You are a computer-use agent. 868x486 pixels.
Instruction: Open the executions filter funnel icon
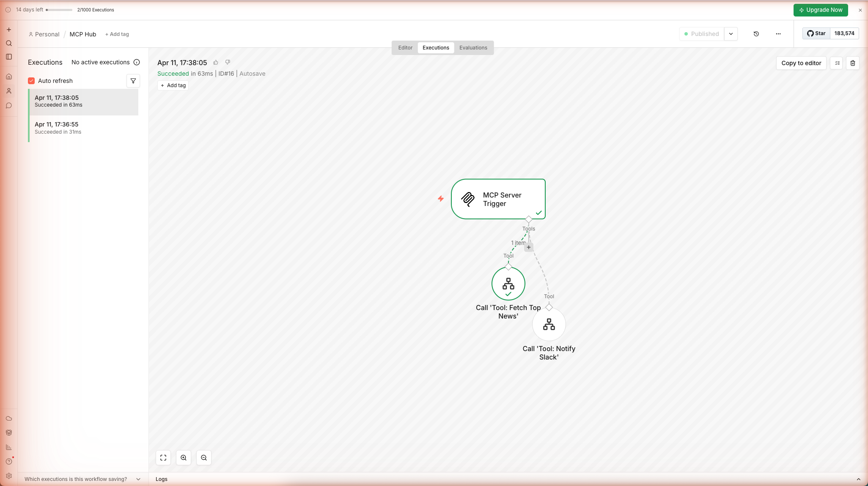pos(133,81)
